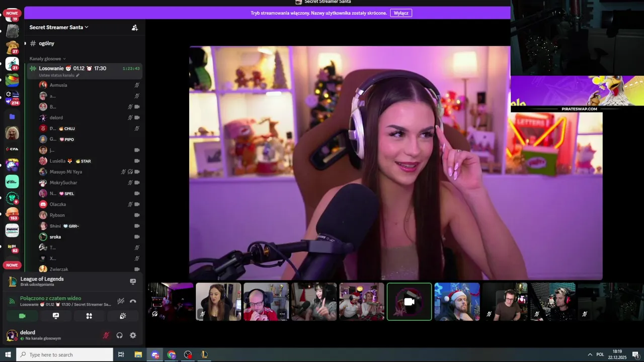Viewport: 644px width, 362px height.
Task: Jump to bottom NOWE unread indicator
Action: [x=12, y=265]
